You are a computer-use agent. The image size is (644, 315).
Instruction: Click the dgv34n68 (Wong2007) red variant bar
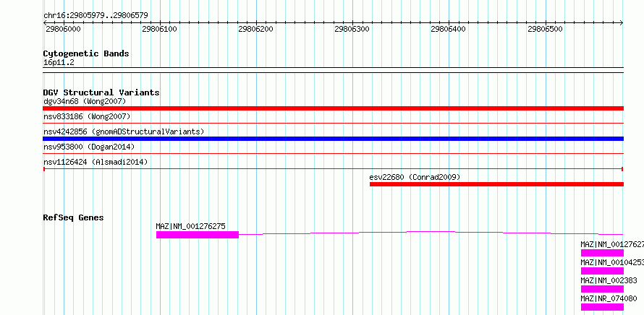[333, 108]
